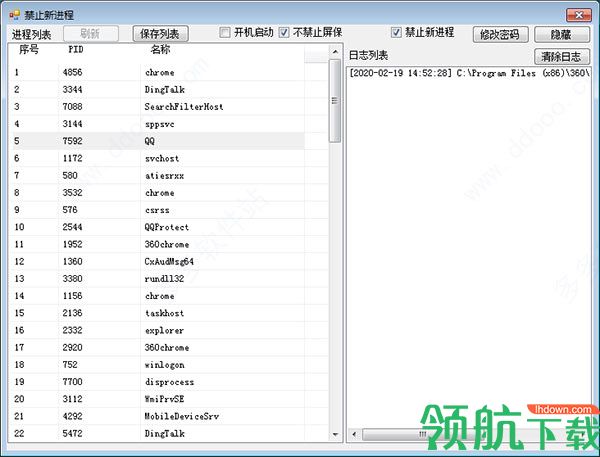
Task: Select DingTalk process PID 5472
Action: [x=159, y=434]
